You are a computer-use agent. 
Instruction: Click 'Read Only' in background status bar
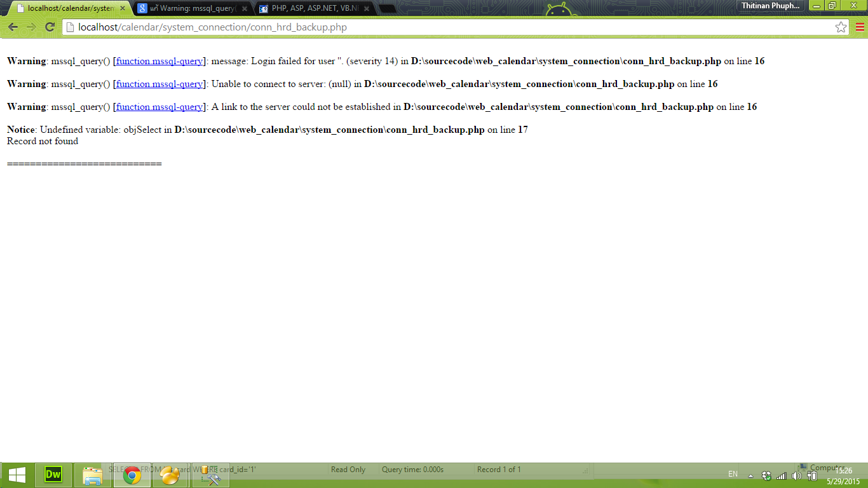click(x=348, y=470)
